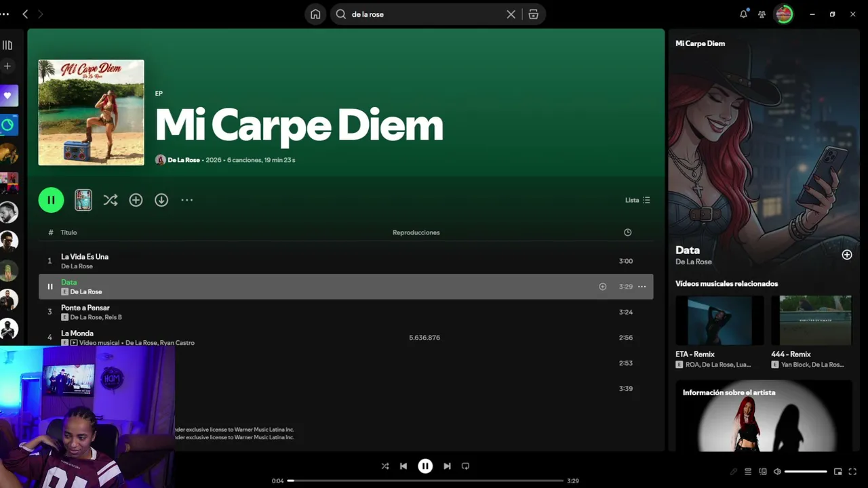Add Data row to Liked Songs
Viewport: 868px width, 488px height.
tap(602, 287)
